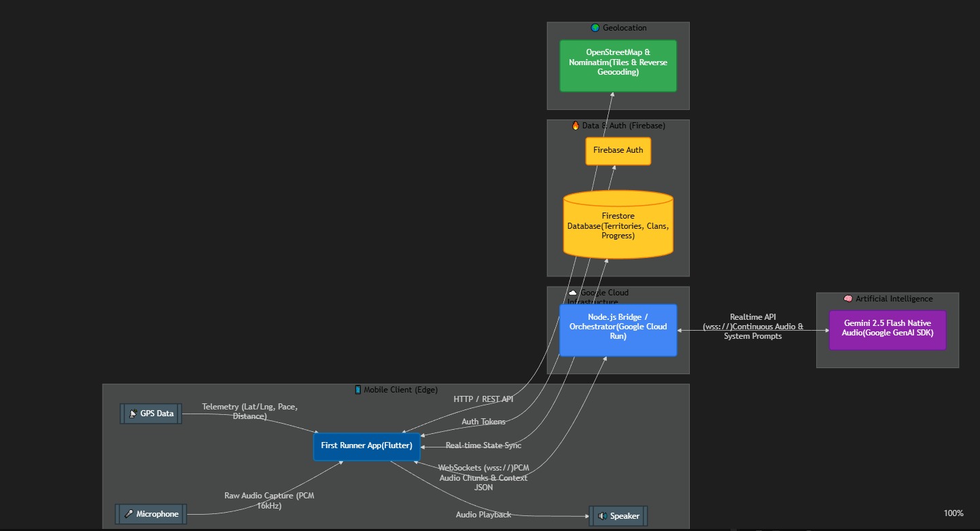Click the Real-time State Sync label
This screenshot has height=531, width=980.
pos(483,445)
